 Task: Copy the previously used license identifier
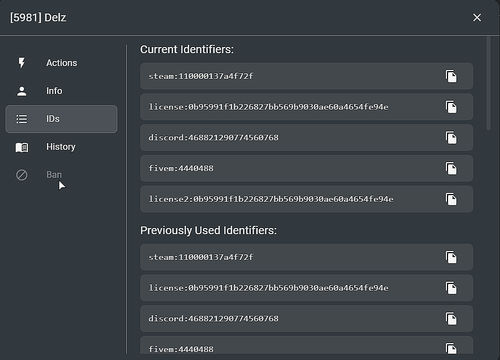(451, 288)
